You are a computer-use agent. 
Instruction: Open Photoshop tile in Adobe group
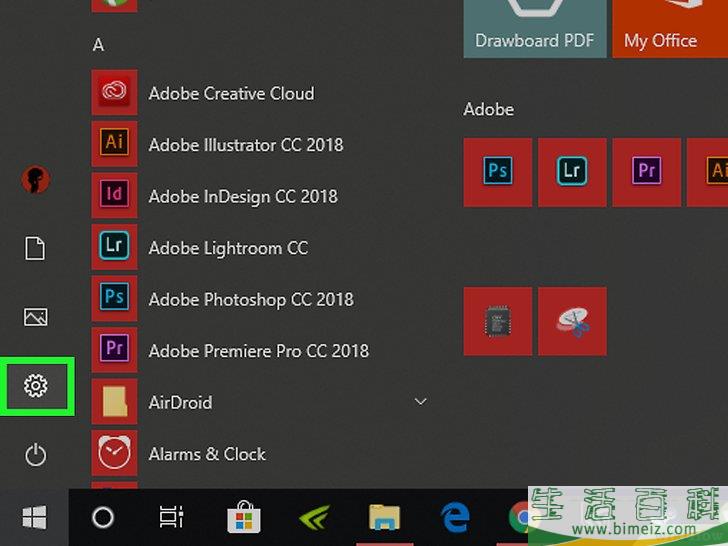[498, 172]
